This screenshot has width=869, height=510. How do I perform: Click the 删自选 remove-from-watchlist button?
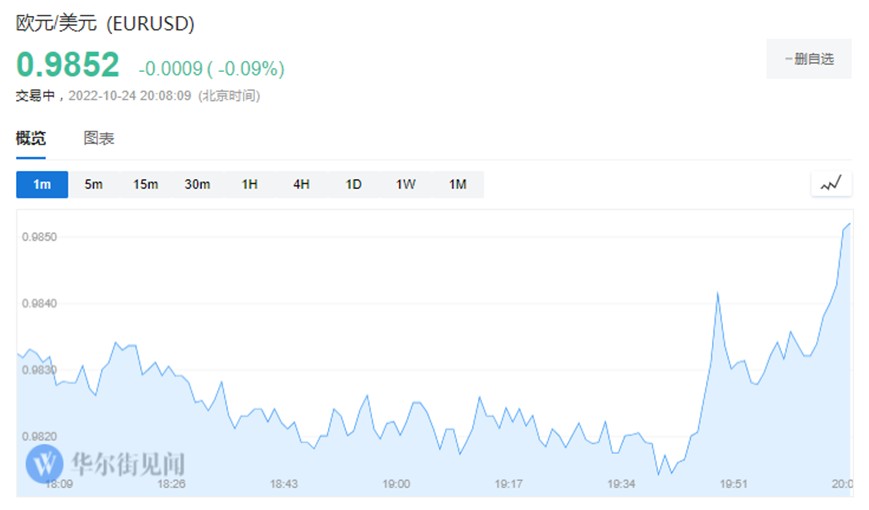point(808,59)
